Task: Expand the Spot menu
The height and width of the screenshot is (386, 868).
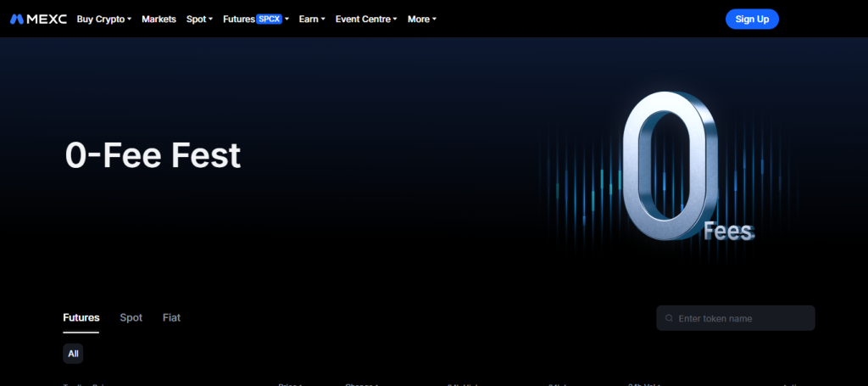Action: coord(199,19)
